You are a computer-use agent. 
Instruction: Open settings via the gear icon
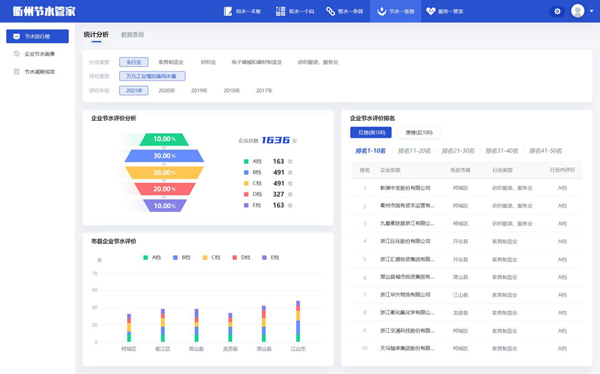click(557, 11)
